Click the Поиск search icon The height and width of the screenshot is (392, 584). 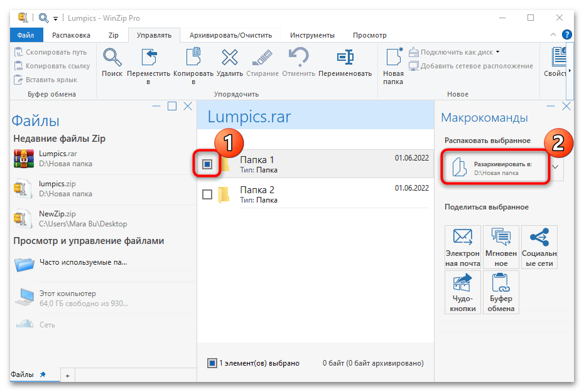(x=112, y=58)
